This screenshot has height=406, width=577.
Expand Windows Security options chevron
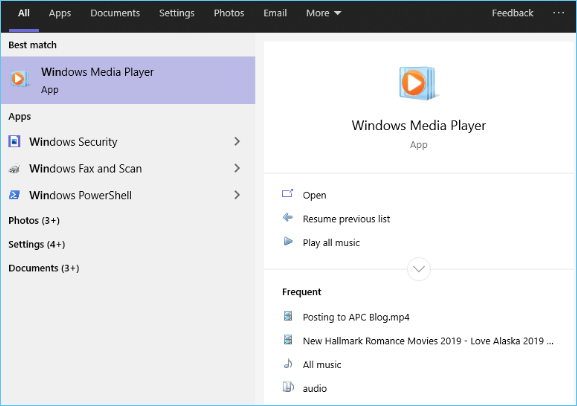237,141
